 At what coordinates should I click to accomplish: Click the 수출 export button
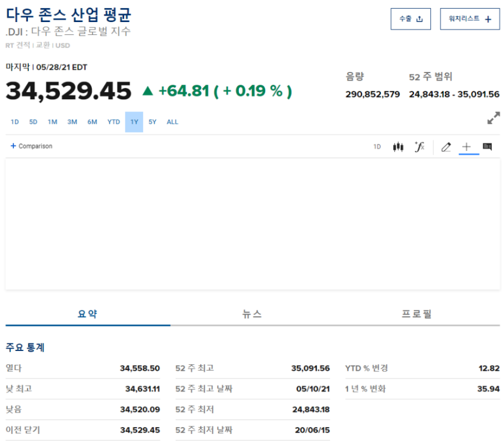(x=411, y=19)
